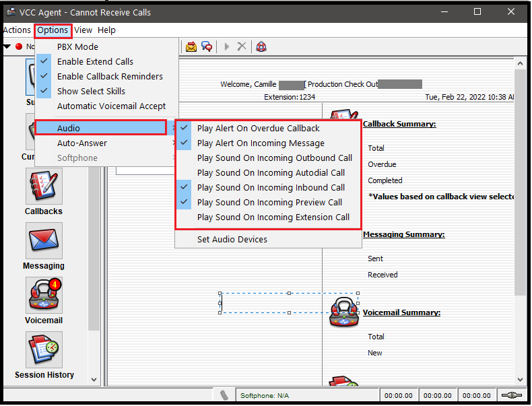The width and height of the screenshot is (532, 406).
Task: Enable Automatic Voicemail Accept
Action: (106, 106)
